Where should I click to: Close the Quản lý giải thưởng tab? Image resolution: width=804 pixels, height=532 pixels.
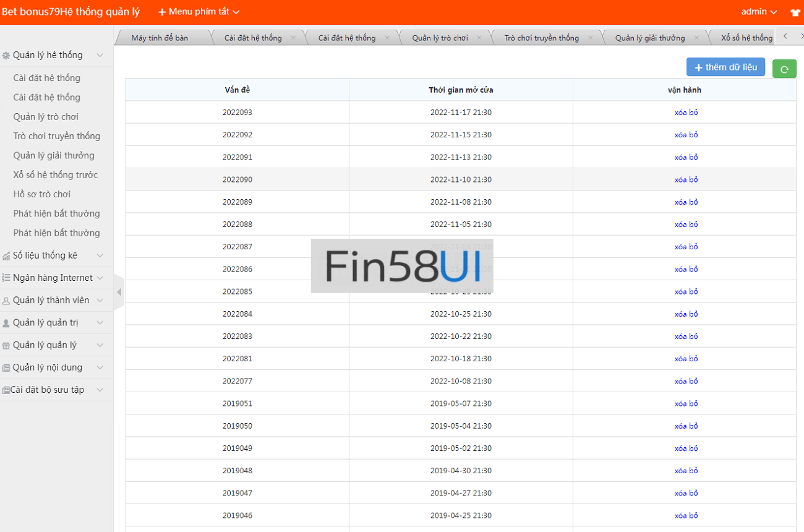tap(696, 38)
